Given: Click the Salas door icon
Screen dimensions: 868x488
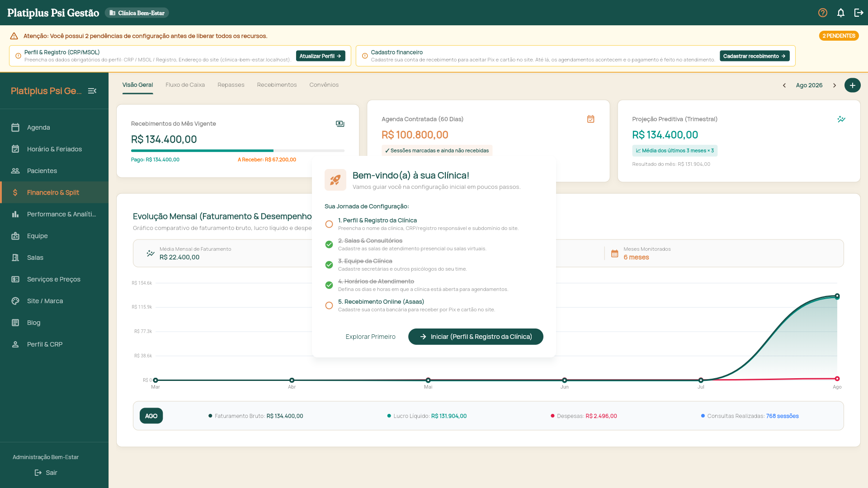Looking at the screenshot, I should tap(15, 258).
